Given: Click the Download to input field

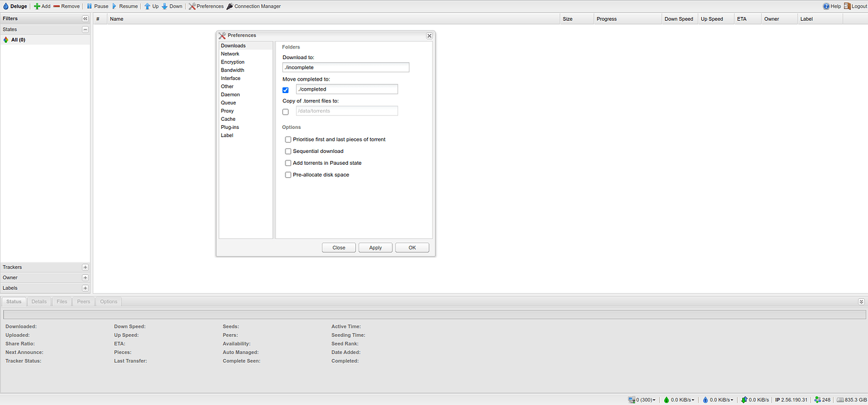Looking at the screenshot, I should [x=345, y=67].
